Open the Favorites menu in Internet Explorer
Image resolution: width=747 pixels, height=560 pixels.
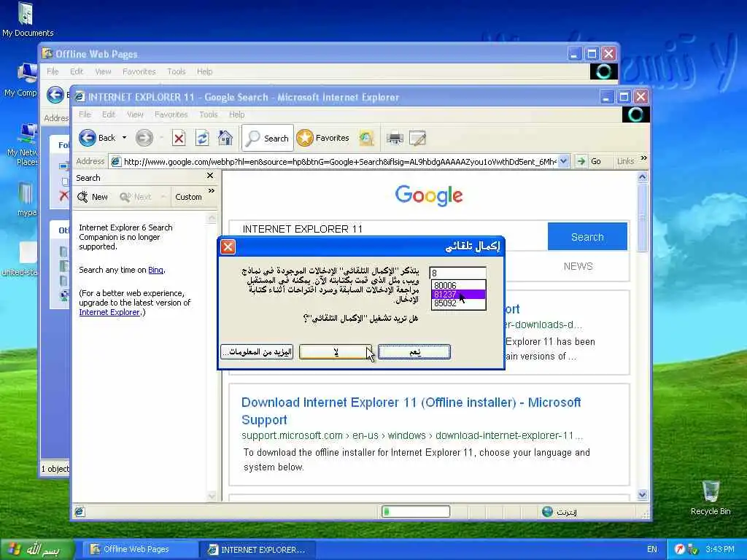pyautogui.click(x=171, y=114)
